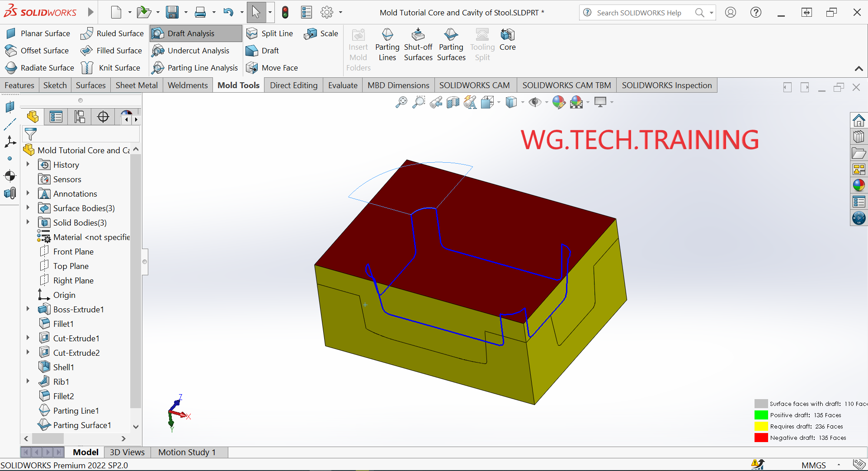The height and width of the screenshot is (471, 868).
Task: Open the Save dropdown arrow
Action: [186, 13]
